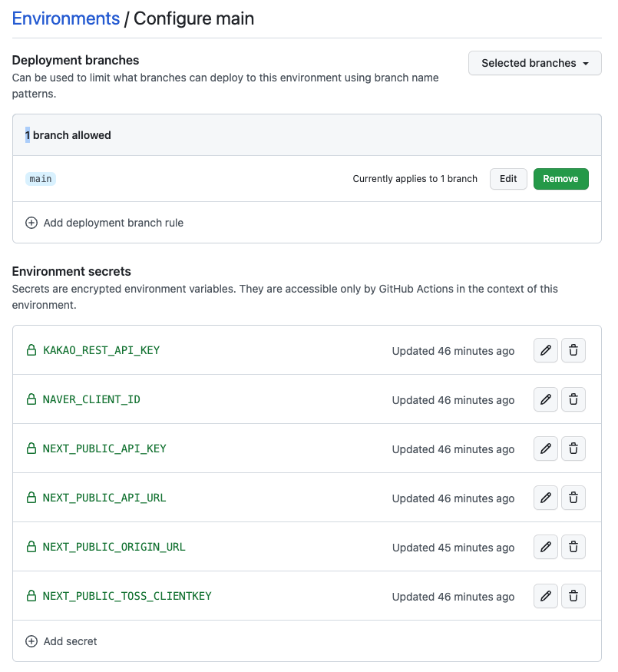Screen dimensions: 618x672
Task: Click the main branch name badge
Action: tap(40, 178)
